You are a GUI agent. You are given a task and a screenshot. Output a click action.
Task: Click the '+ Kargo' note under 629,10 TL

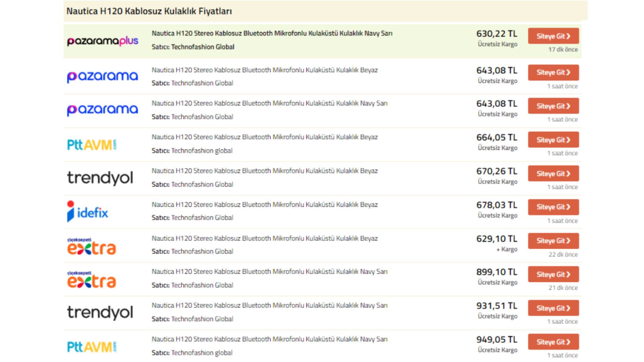pyautogui.click(x=507, y=249)
